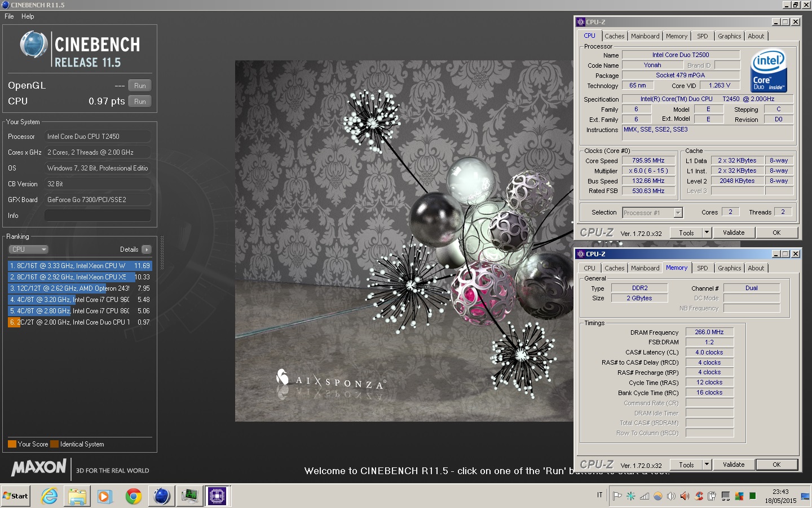Click CPU-Z title bar icon in lower window

(581, 254)
